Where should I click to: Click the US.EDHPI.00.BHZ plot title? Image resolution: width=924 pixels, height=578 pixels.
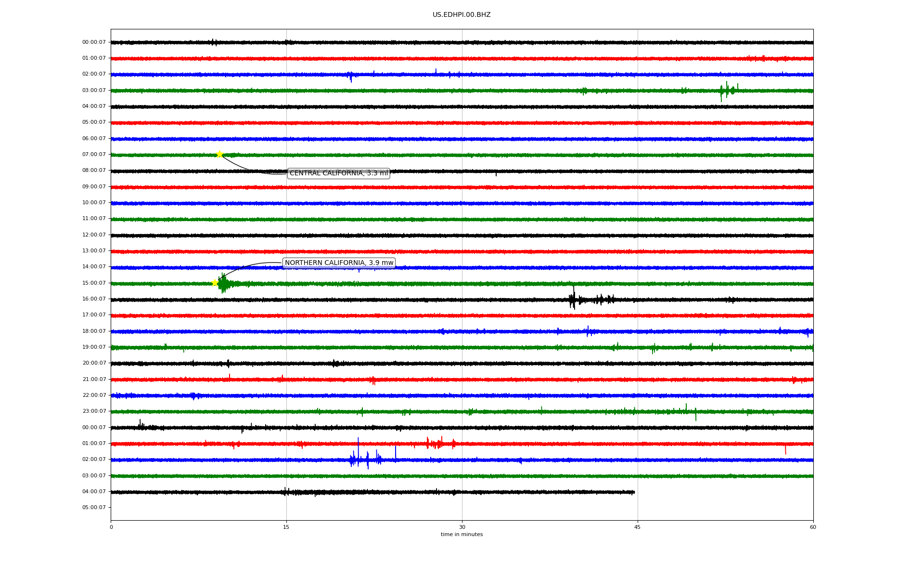(461, 15)
